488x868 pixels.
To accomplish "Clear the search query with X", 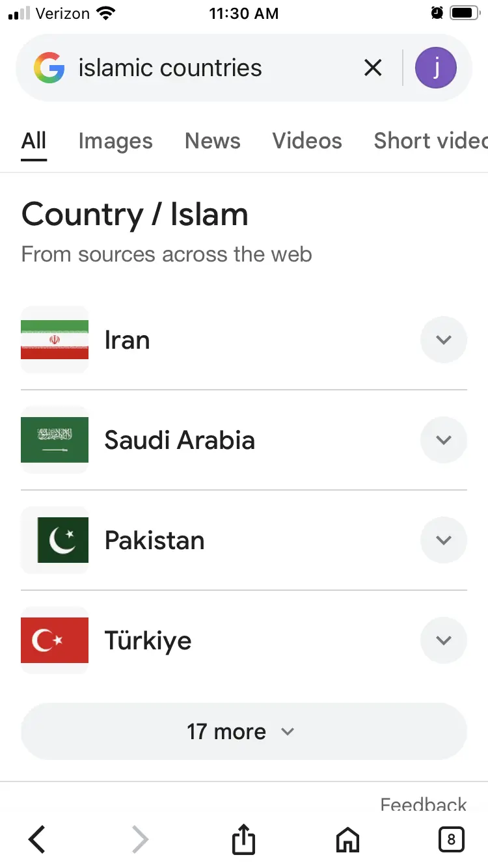I will tap(373, 68).
